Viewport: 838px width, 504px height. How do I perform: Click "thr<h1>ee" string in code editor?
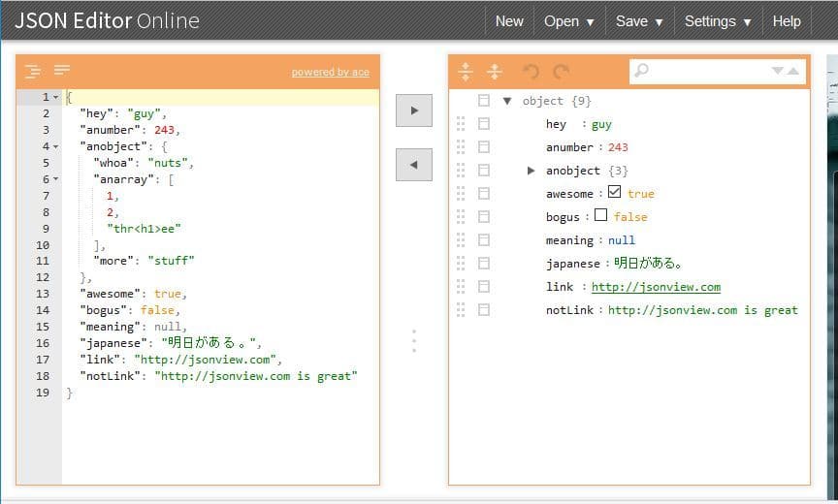click(x=145, y=229)
